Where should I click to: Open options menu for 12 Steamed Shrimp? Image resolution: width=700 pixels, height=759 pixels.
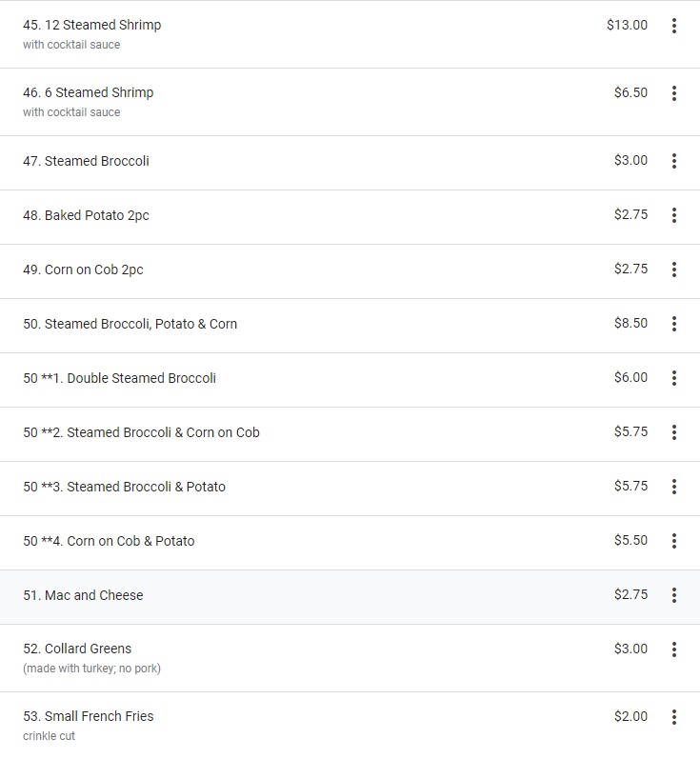pyautogui.click(x=674, y=26)
